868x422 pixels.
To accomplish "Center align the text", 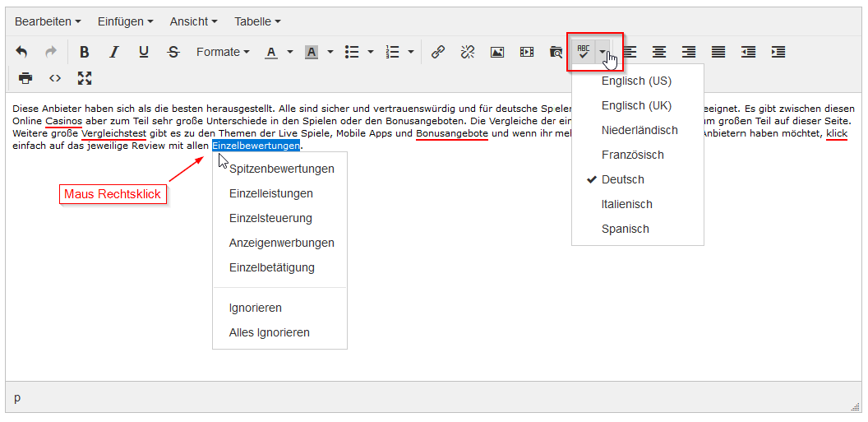I will 658,52.
